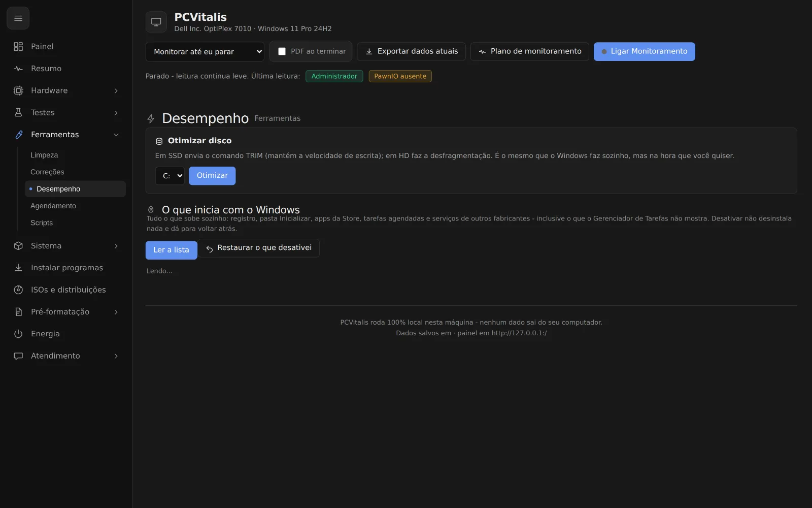Click the Dell Inc. OptiPlex 7010 subtitle
Image resolution: width=812 pixels, height=508 pixels.
tap(253, 29)
